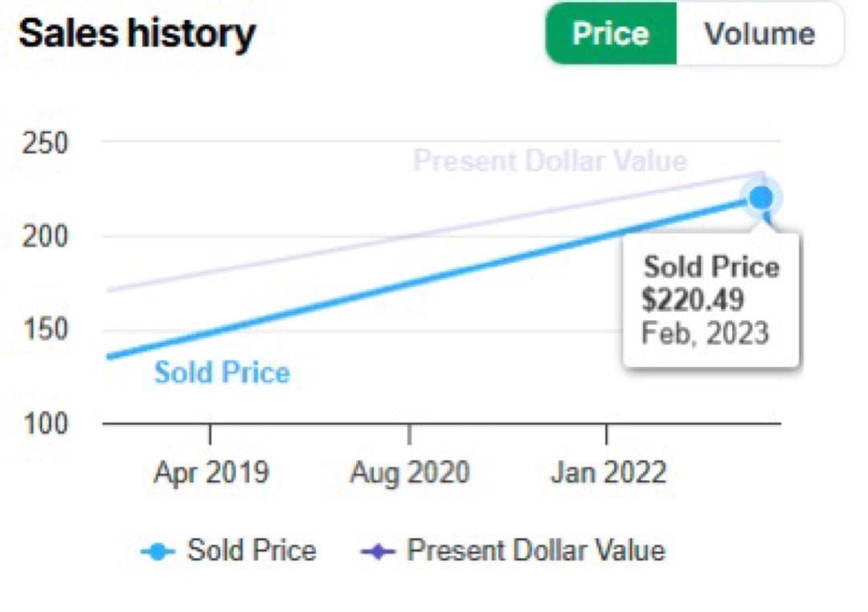
Task: Click the Apr 2019 axis label
Action: 211,473
